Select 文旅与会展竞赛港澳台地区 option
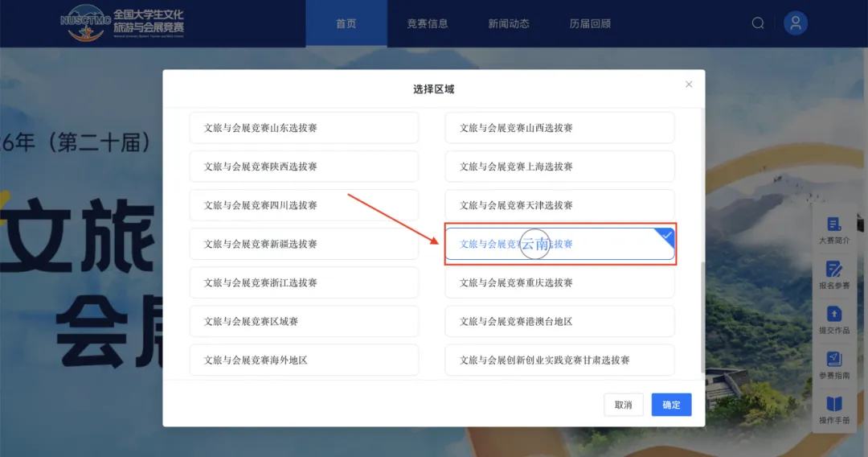The image size is (868, 457). 559,322
